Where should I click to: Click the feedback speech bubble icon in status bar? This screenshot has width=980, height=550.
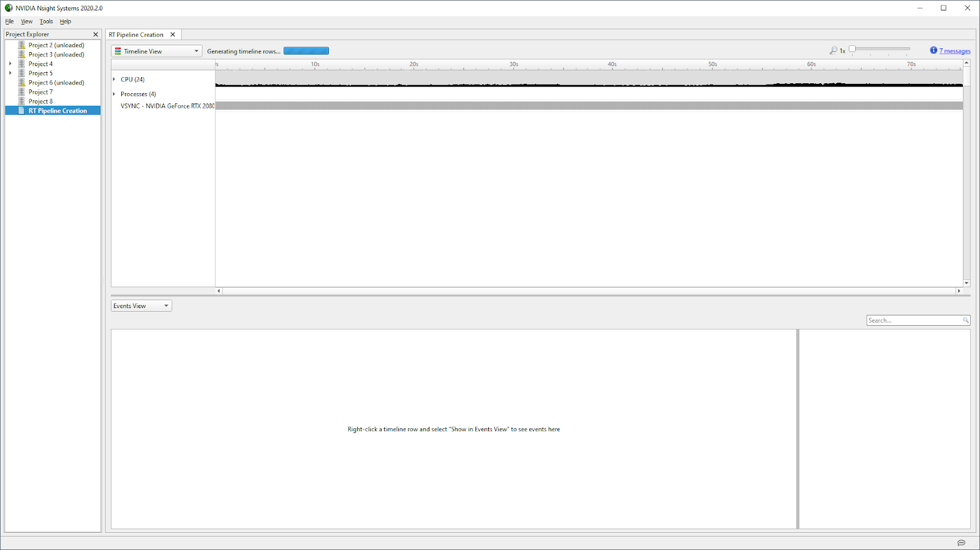click(x=961, y=543)
